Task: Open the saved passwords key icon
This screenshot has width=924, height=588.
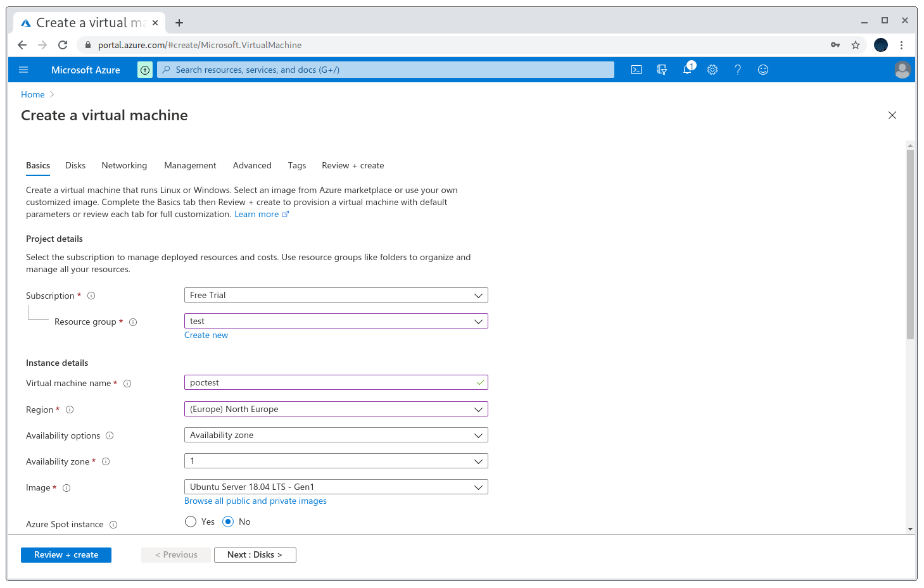Action: pyautogui.click(x=835, y=45)
